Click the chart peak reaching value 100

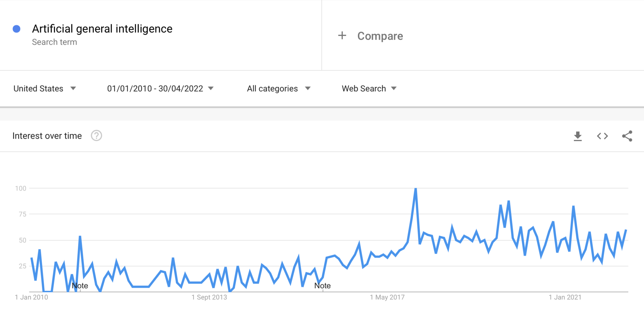point(415,189)
